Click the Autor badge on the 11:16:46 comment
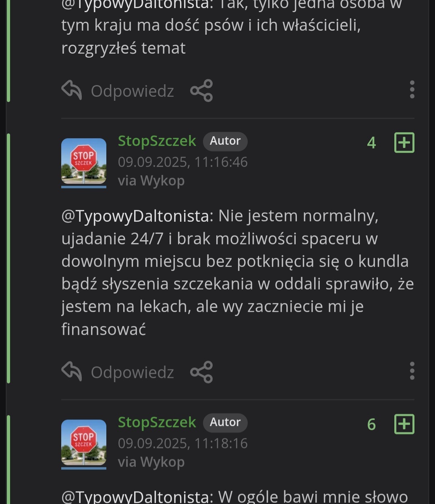The image size is (435, 504). tap(225, 141)
